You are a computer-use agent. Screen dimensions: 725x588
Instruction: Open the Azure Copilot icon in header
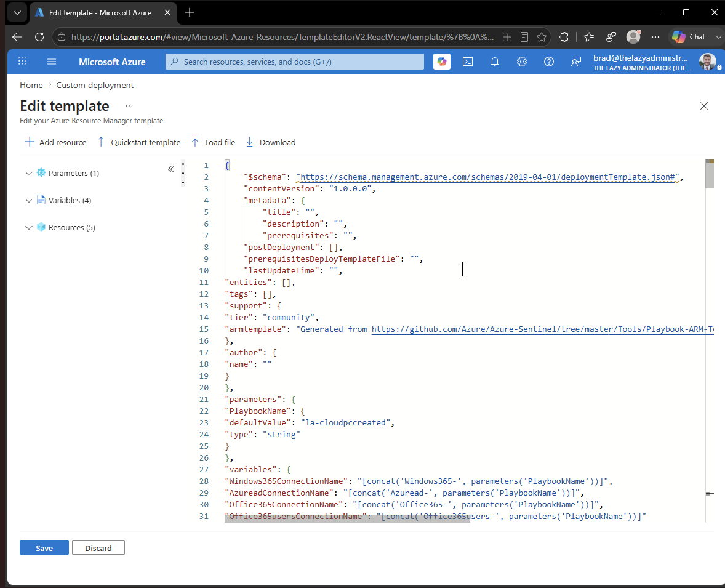[441, 62]
